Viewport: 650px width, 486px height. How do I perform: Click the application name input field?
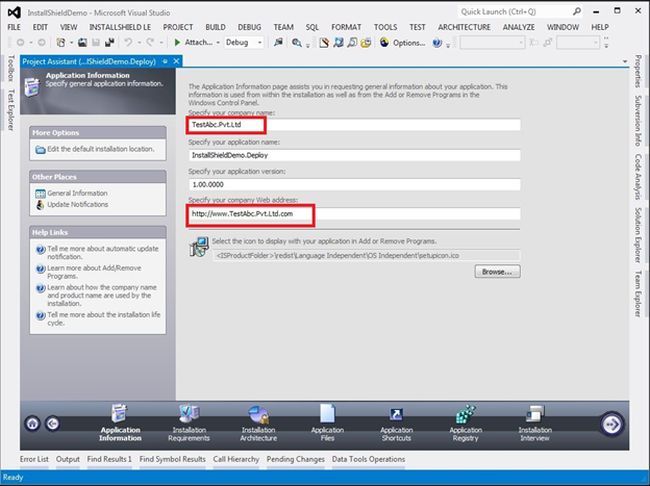[354, 155]
